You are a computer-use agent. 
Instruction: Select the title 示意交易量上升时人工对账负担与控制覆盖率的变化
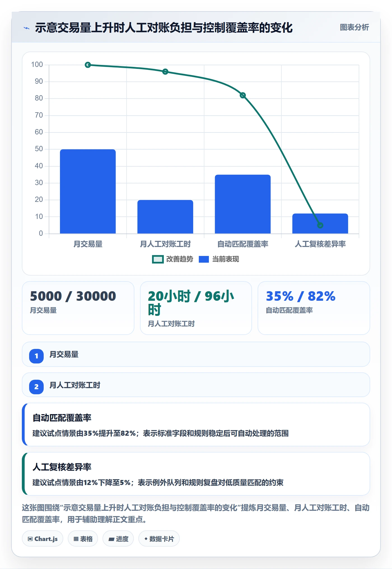[x=164, y=28]
